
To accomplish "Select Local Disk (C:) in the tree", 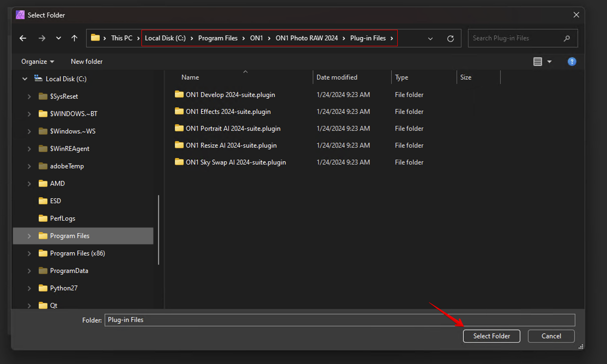I will 60,79.
